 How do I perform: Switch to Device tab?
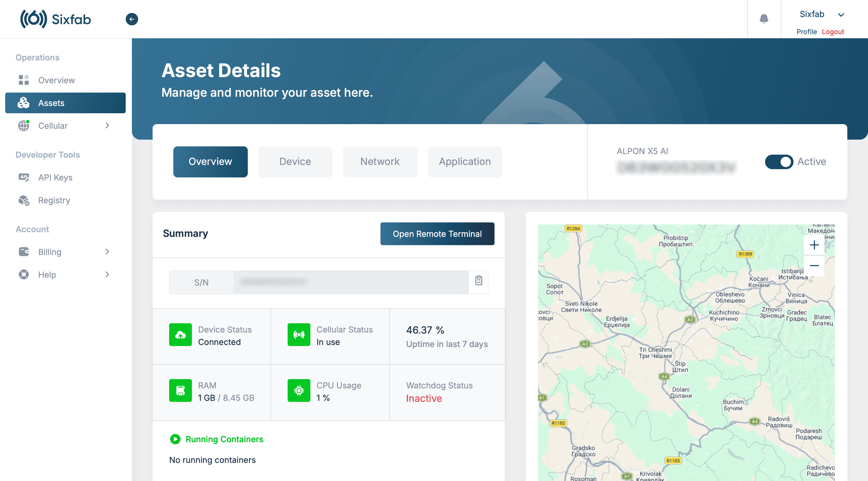(x=295, y=162)
